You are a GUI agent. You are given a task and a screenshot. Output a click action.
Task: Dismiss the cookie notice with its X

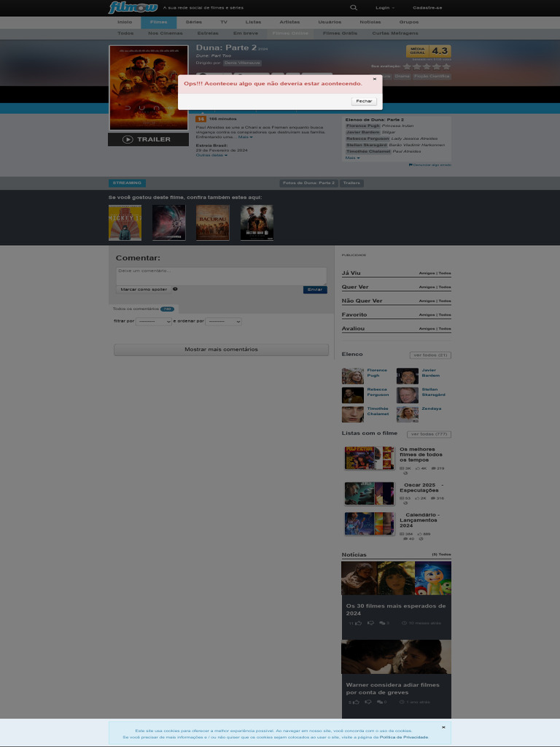click(x=443, y=727)
